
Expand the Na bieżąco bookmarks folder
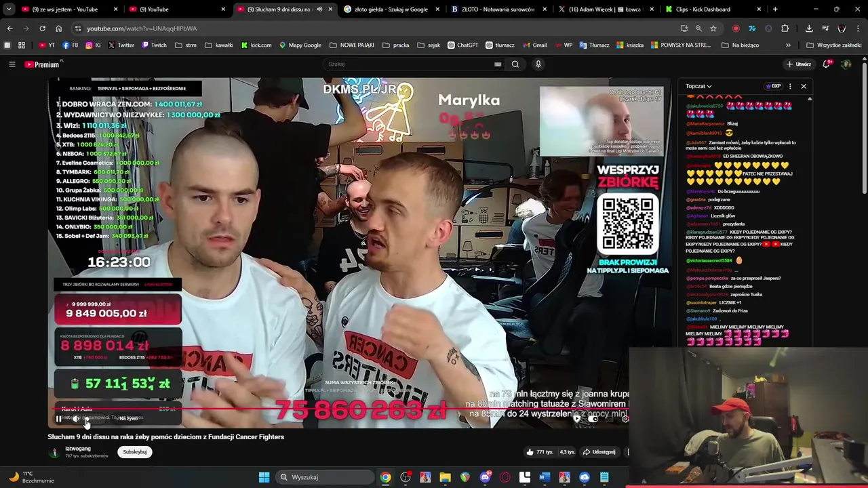[x=741, y=45]
